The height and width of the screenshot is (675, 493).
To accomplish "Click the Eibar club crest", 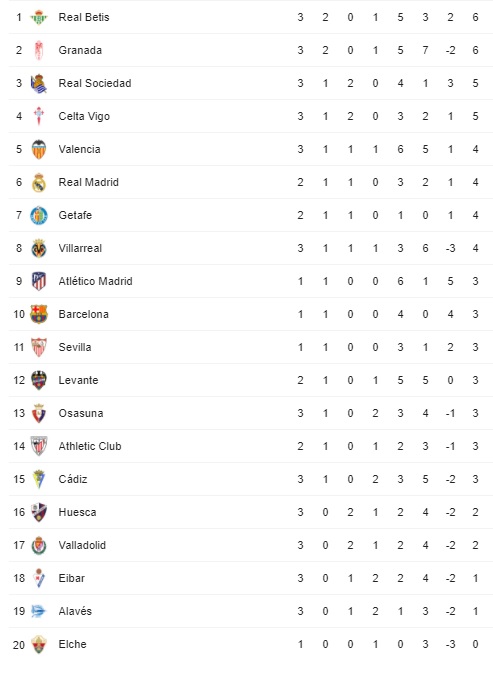I will (x=39, y=578).
